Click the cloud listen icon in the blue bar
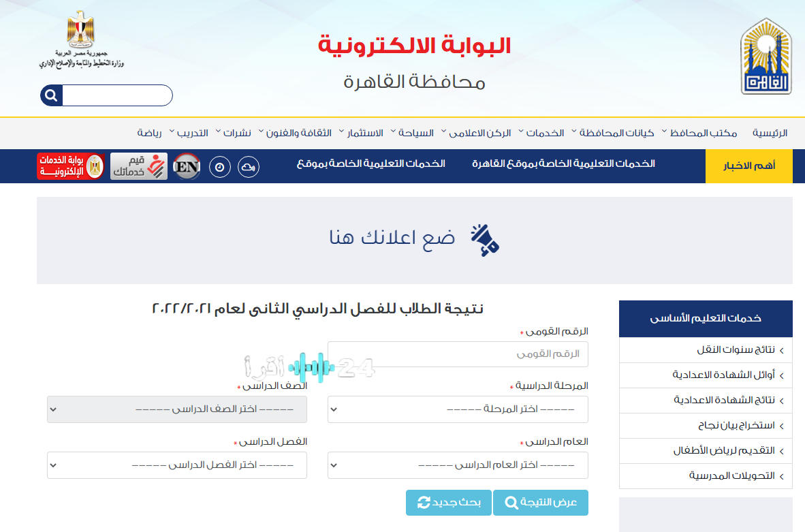 tap(247, 166)
